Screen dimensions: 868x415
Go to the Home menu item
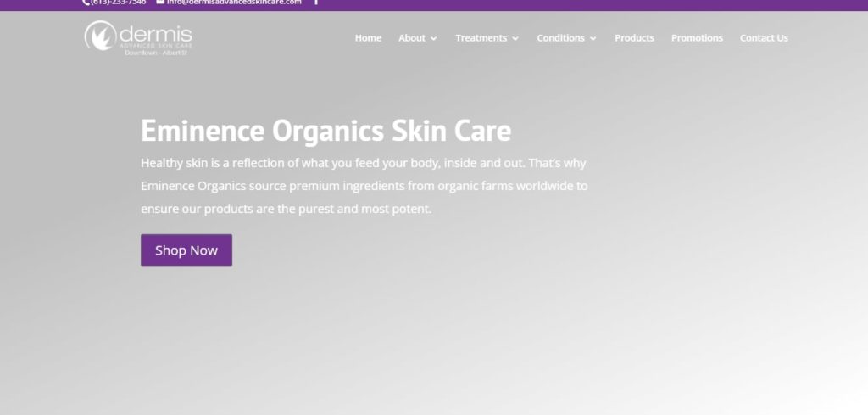point(368,38)
